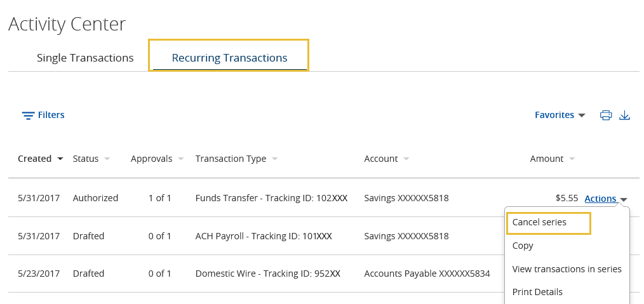This screenshot has height=304, width=644.
Task: Click the download export icon
Action: point(624,116)
